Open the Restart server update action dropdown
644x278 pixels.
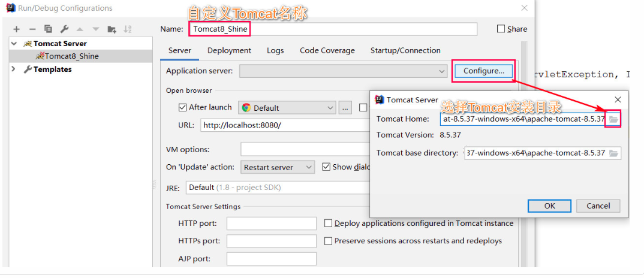[x=278, y=167]
